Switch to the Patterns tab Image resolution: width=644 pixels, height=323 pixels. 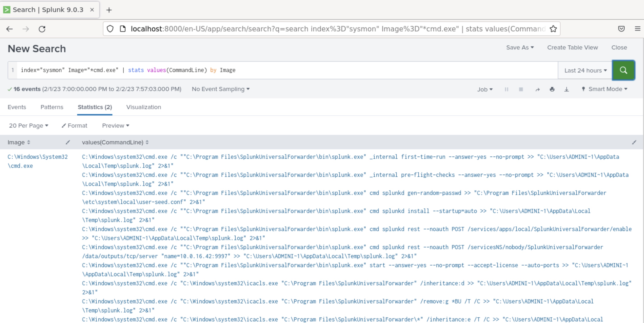(x=52, y=107)
